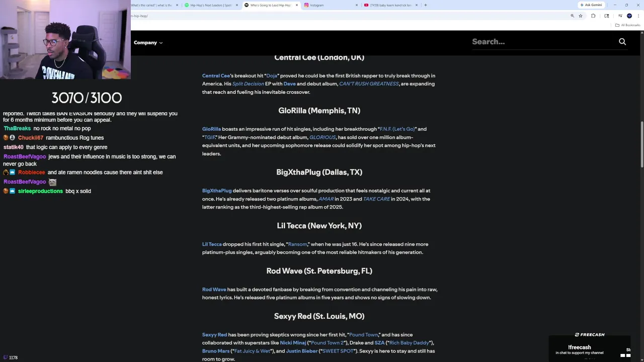
Task: Open the Bruno Mars artist link
Action: click(x=215, y=351)
